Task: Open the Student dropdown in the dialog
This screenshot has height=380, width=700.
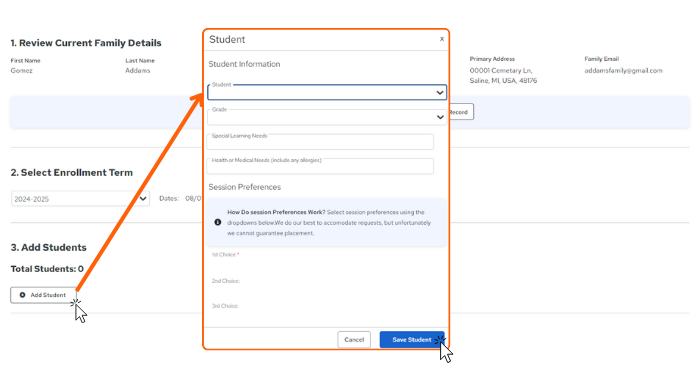Action: 327,92
